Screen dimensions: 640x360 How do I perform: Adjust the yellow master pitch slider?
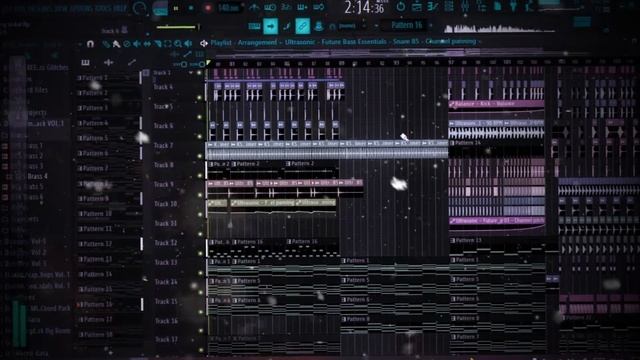click(178, 27)
